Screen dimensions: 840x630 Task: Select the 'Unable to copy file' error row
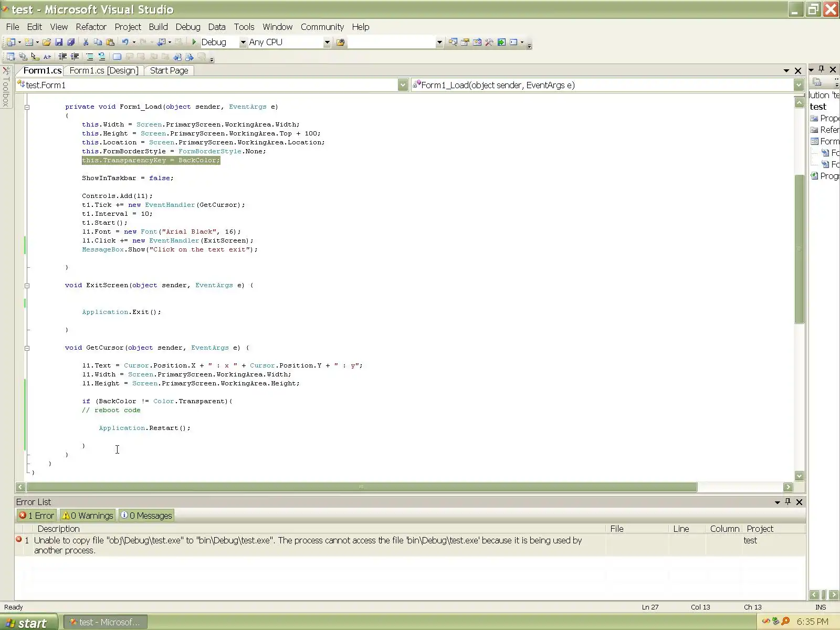410,545
